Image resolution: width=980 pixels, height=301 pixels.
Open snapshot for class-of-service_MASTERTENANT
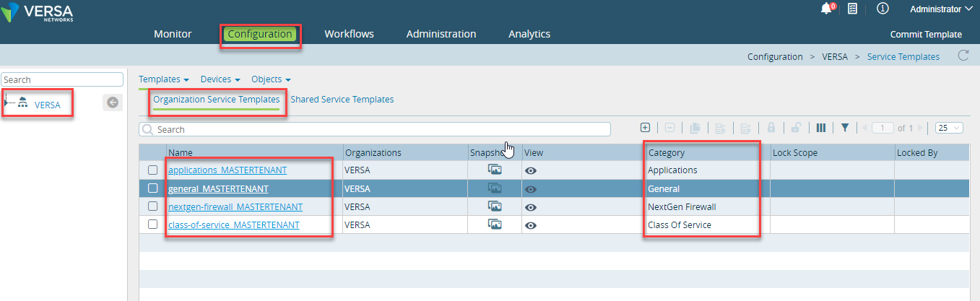point(495,224)
